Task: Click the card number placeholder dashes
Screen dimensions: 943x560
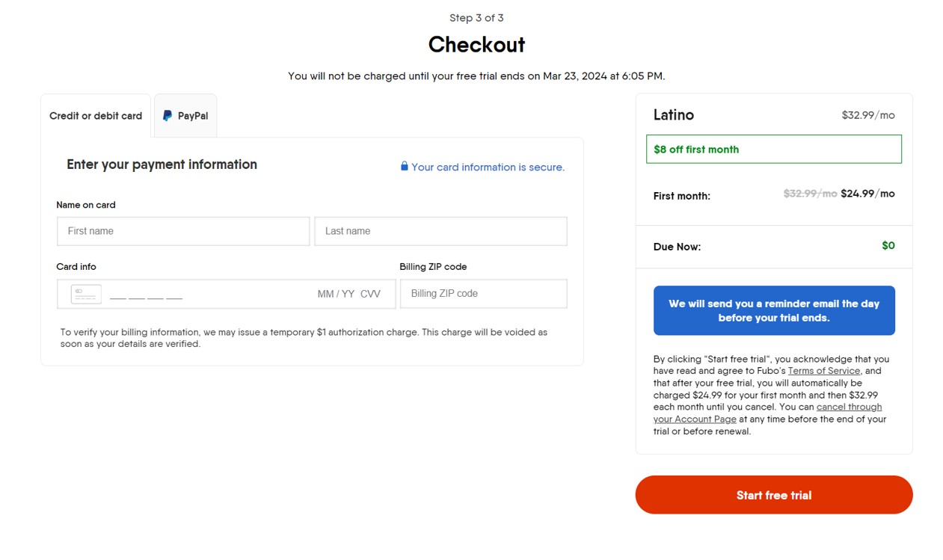Action: tap(146, 297)
